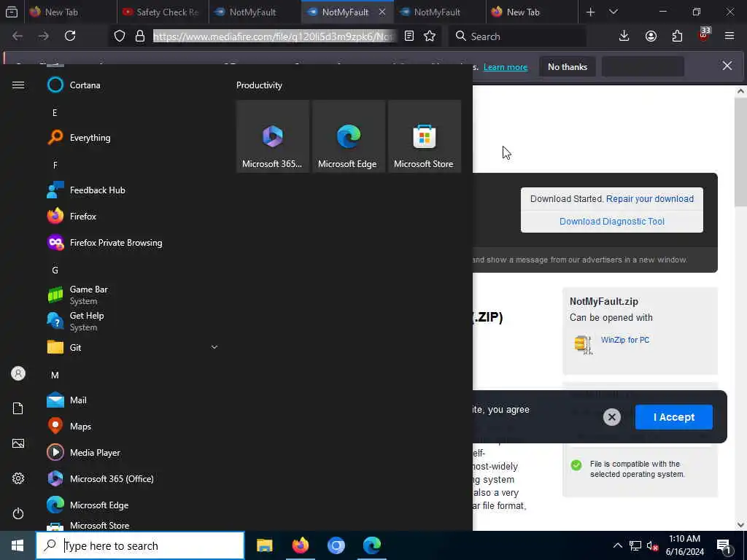Close the active NotMyFault tab

pyautogui.click(x=382, y=12)
